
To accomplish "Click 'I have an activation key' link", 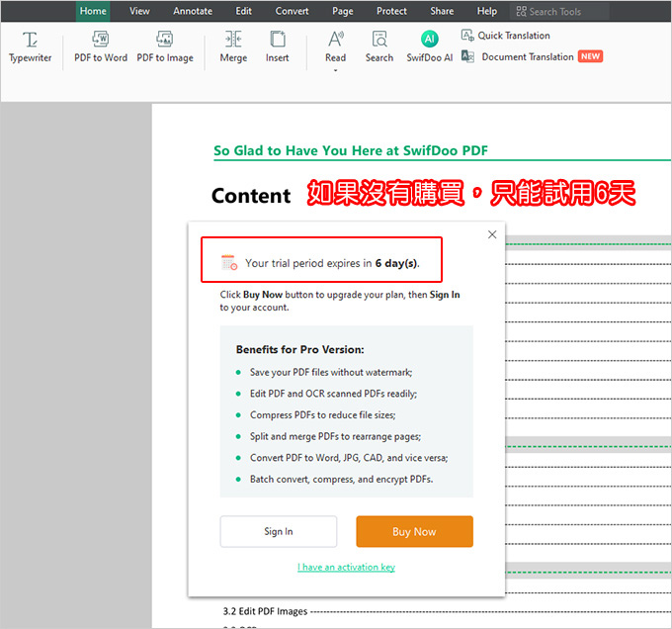I will click(346, 567).
